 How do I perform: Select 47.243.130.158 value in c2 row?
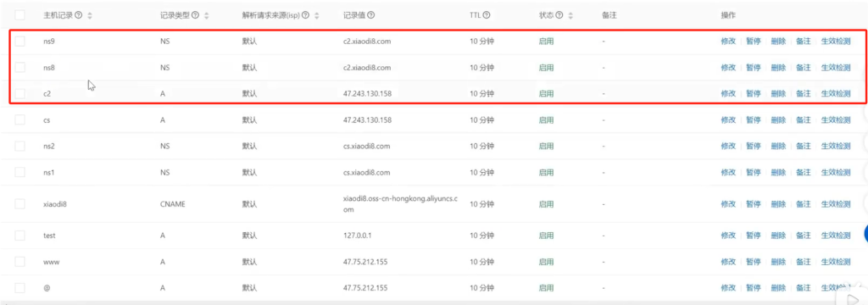(368, 93)
